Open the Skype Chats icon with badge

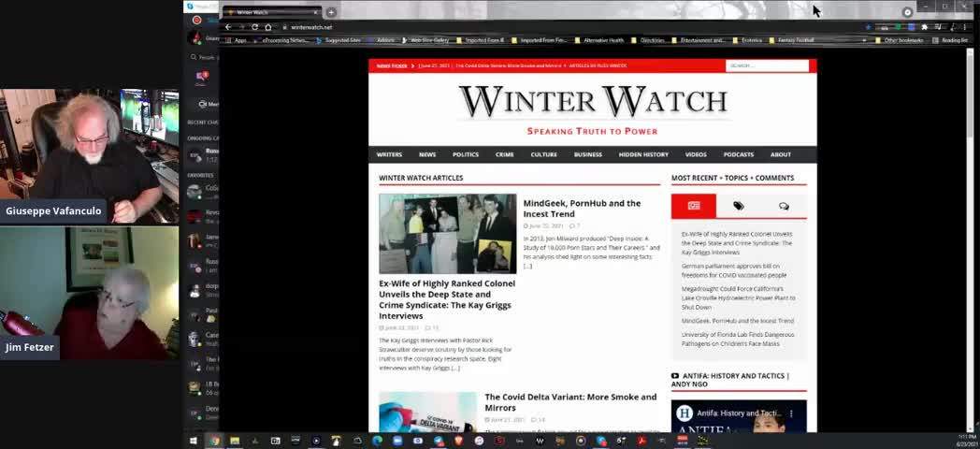[x=201, y=79]
